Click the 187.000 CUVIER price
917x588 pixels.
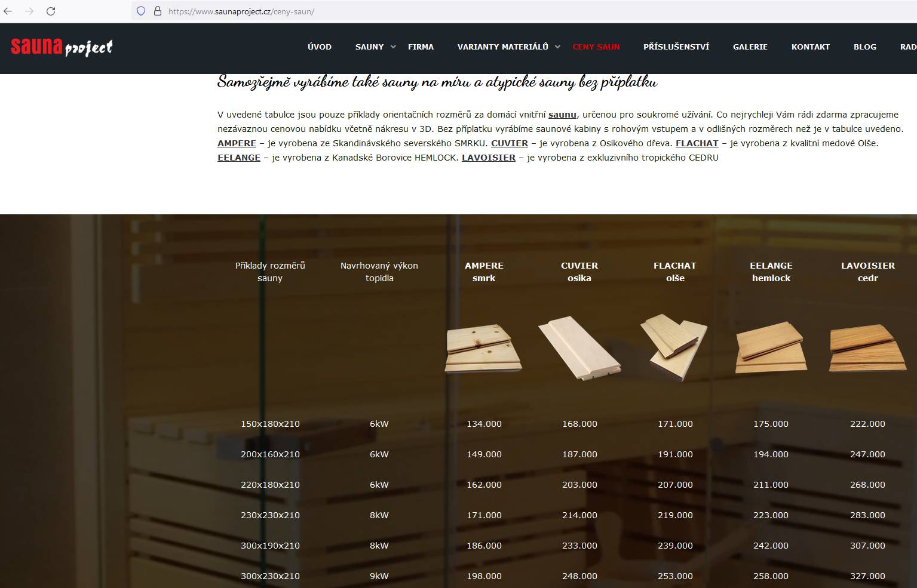click(x=579, y=454)
